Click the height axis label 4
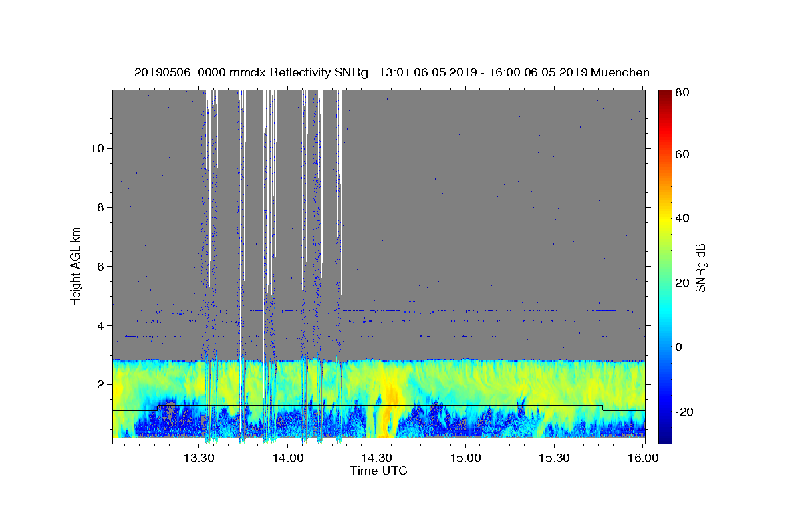This screenshot has width=798, height=532. [101, 325]
